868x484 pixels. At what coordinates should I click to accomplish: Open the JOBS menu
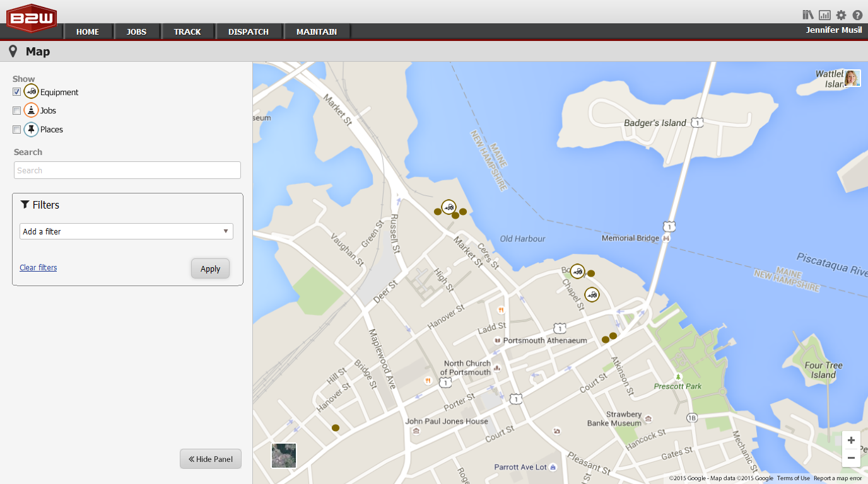136,32
